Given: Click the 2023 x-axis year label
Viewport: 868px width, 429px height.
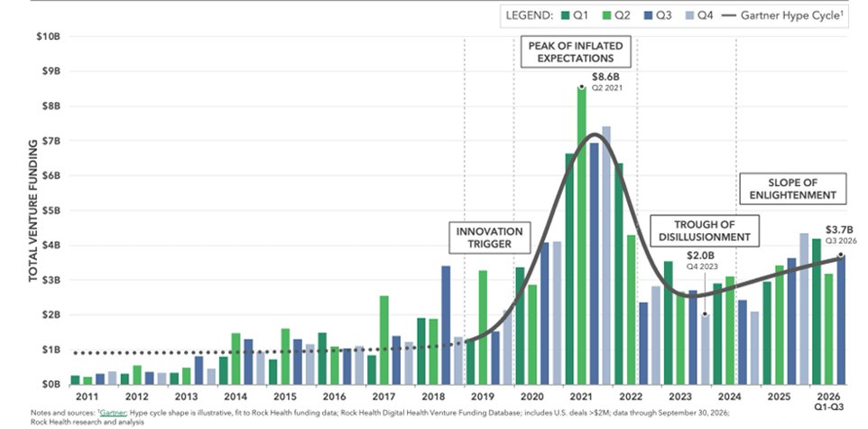Looking at the screenshot, I should [x=679, y=396].
